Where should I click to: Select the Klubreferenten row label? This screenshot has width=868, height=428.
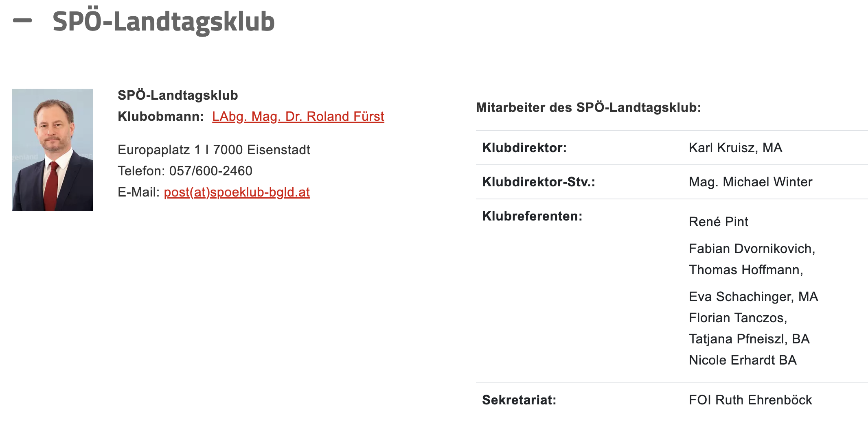(x=533, y=216)
